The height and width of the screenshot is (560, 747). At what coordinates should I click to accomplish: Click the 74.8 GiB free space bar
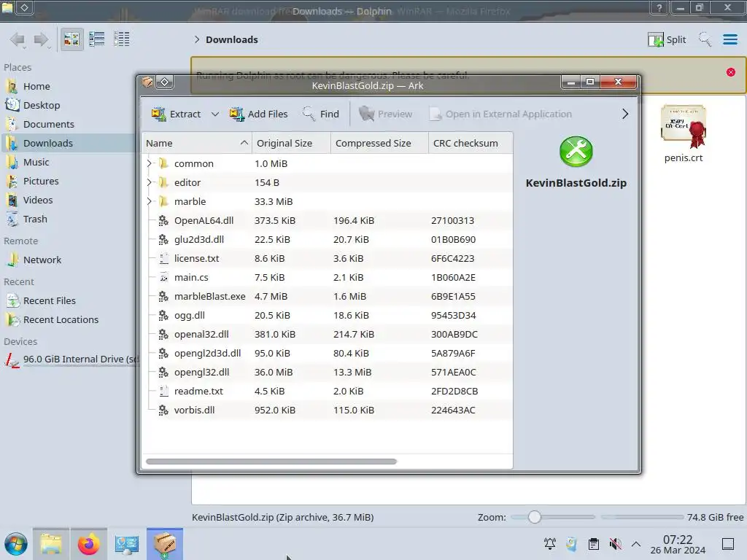(642, 517)
